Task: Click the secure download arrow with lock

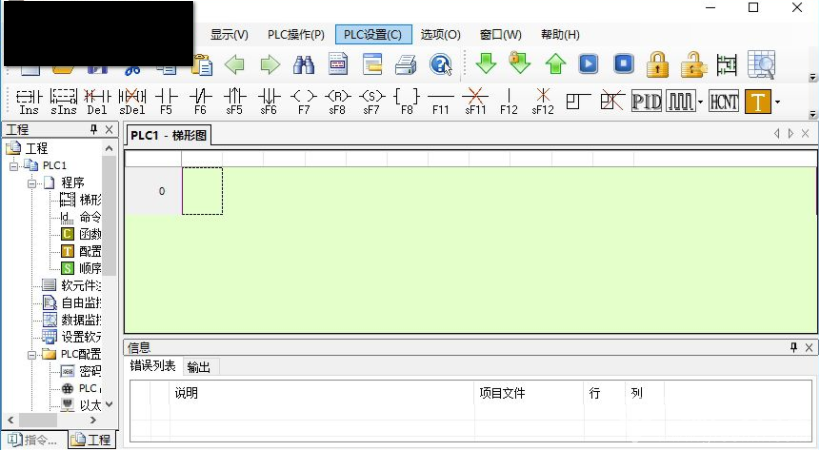Action: (x=520, y=63)
